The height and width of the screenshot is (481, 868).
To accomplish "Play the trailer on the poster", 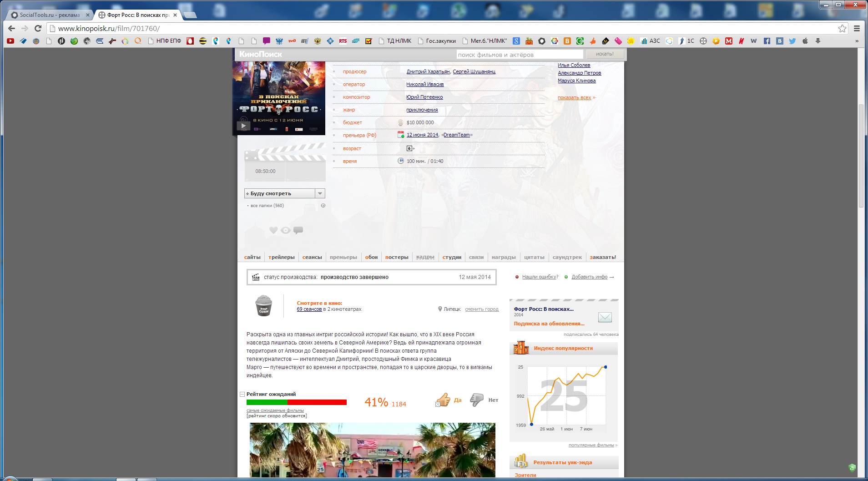I will pos(243,126).
